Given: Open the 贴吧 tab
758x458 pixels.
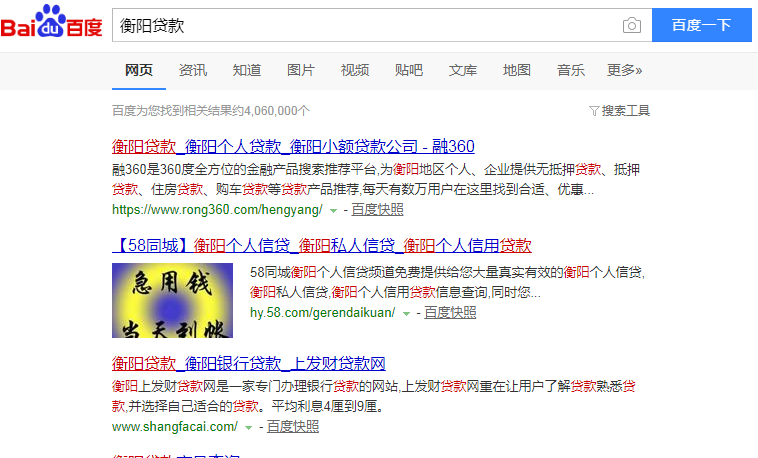Looking at the screenshot, I should coord(409,70).
